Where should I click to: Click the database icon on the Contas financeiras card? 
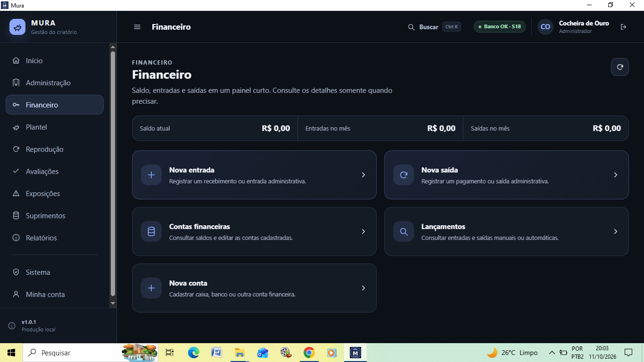coord(151,231)
